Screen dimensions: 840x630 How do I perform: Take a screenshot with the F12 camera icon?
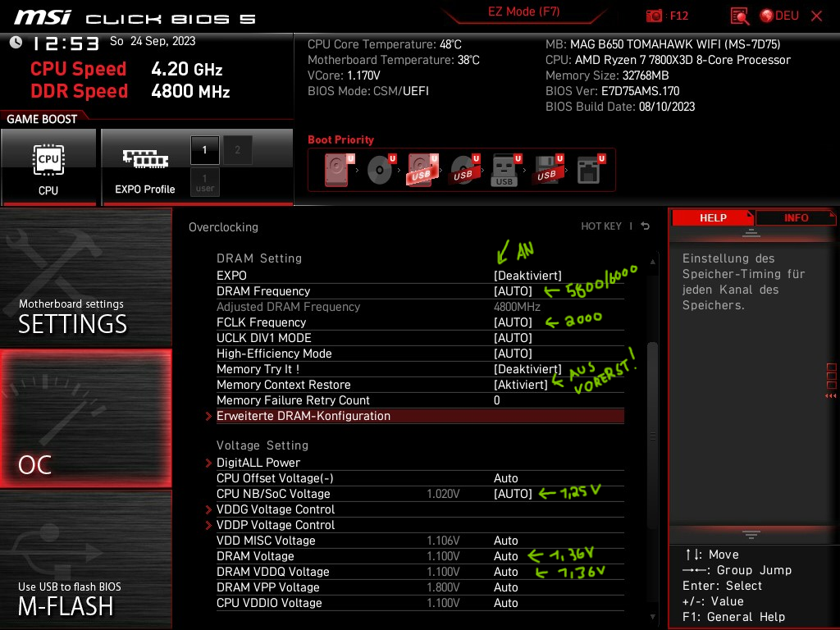coord(654,16)
